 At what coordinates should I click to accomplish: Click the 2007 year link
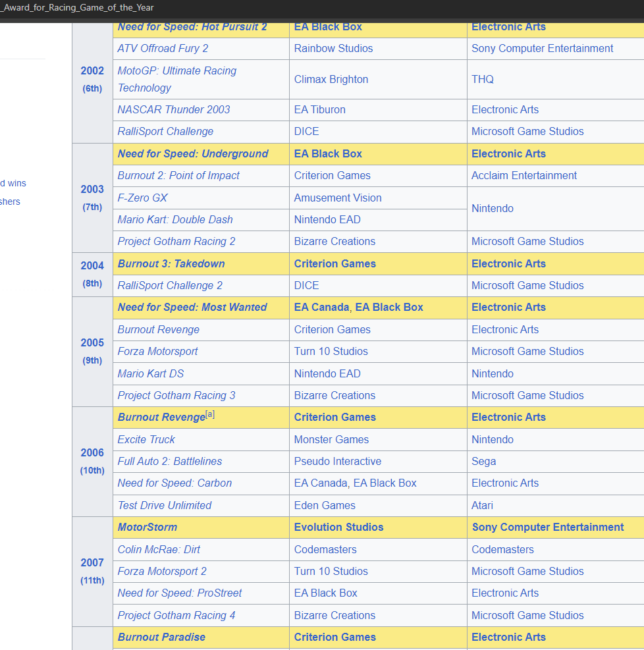(92, 562)
